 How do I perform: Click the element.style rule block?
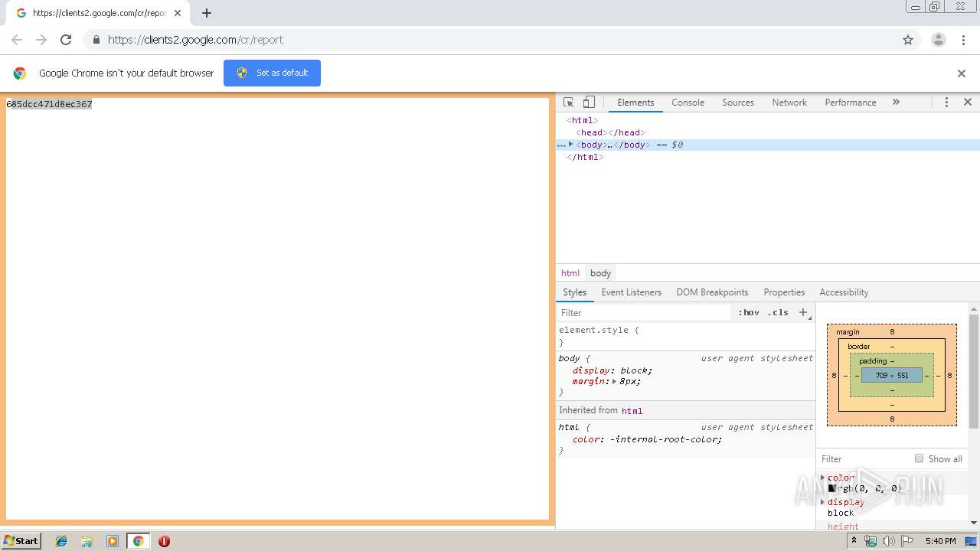(685, 336)
